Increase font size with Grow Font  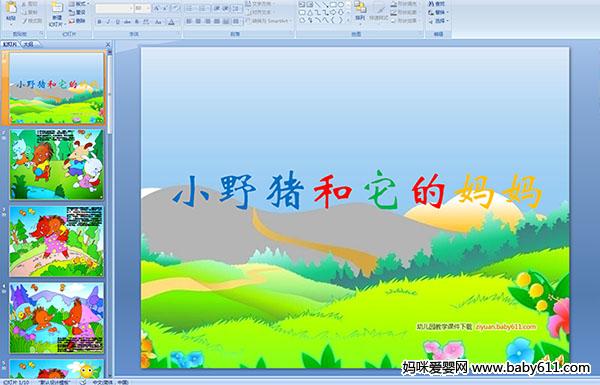click(157, 8)
